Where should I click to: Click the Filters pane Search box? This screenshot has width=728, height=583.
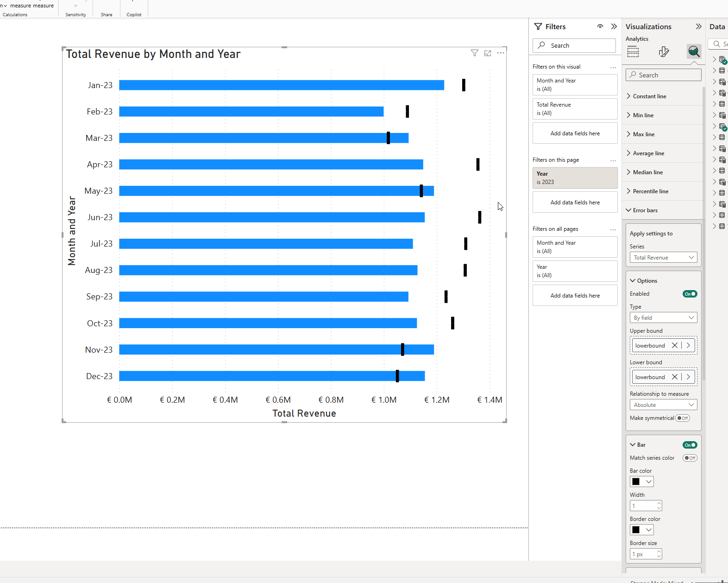[574, 45]
